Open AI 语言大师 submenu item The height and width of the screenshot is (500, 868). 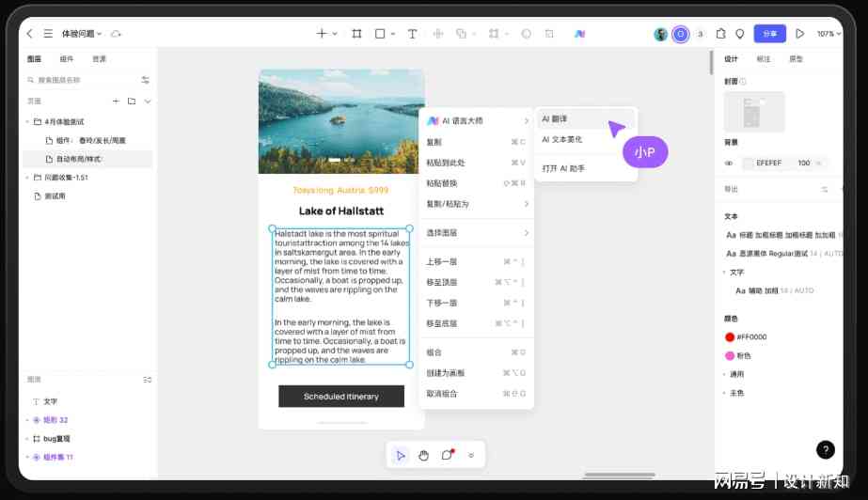click(x=477, y=120)
